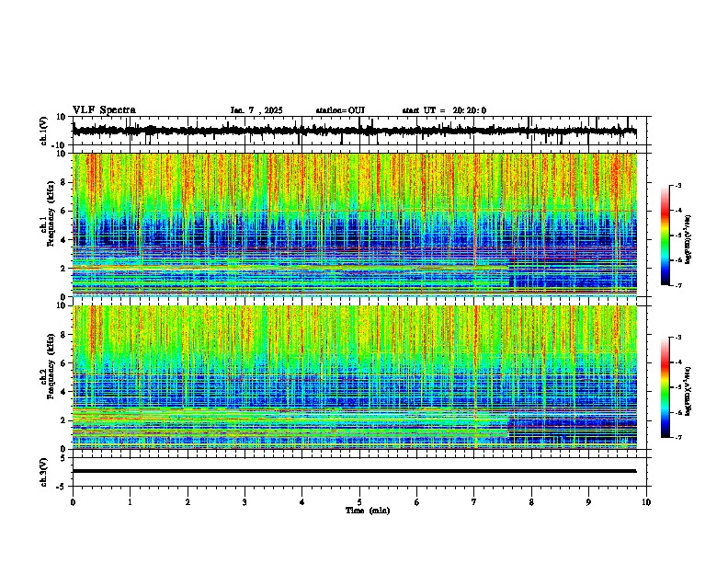Screen dimensions: 728x563
Task: Click the "VLF Spectra" plot title
Action: pos(104,110)
